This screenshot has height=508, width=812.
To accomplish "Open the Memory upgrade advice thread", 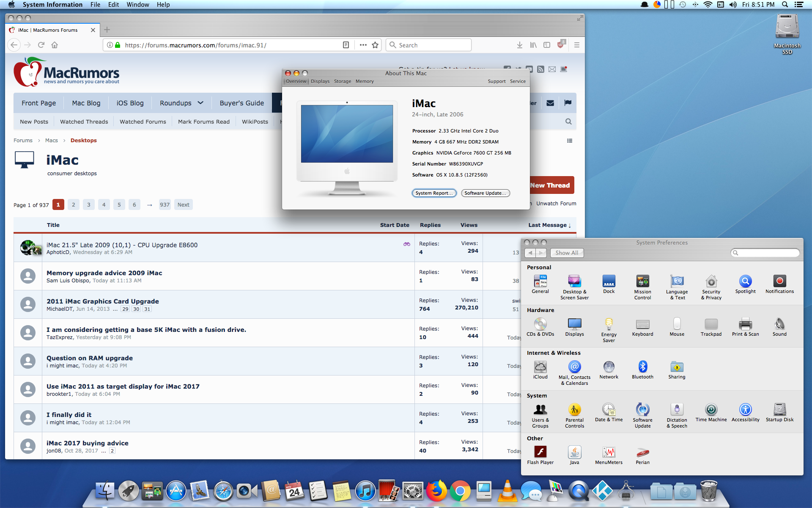I will (x=104, y=273).
